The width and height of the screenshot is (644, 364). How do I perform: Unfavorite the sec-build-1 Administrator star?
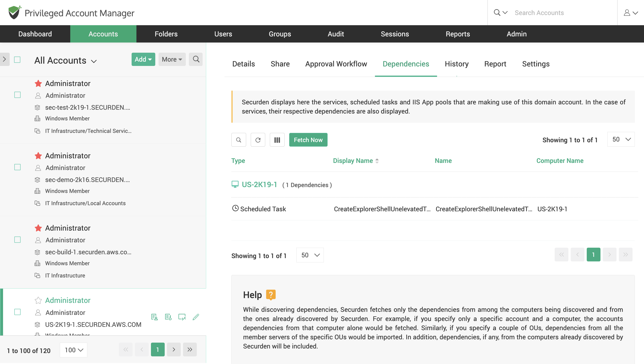tap(38, 228)
